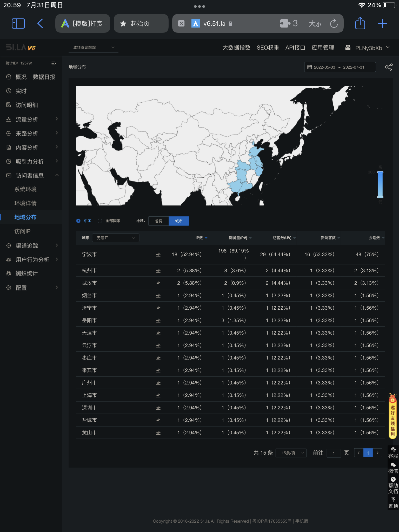Reload the v6.51.la page
This screenshot has width=399, height=532.
pos(334,23)
